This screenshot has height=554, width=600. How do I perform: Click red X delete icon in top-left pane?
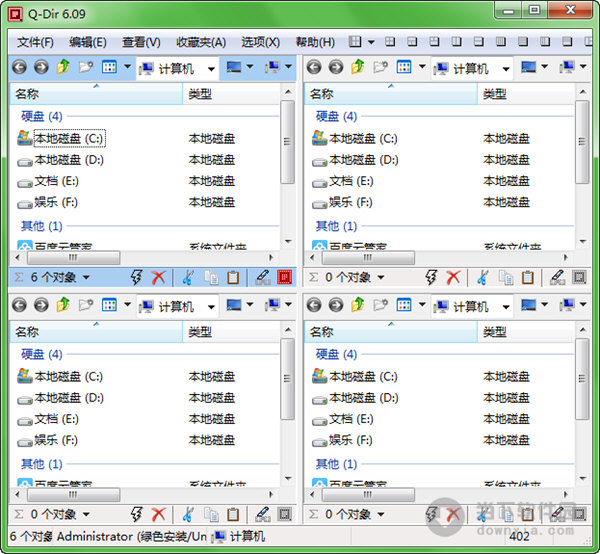tap(158, 277)
